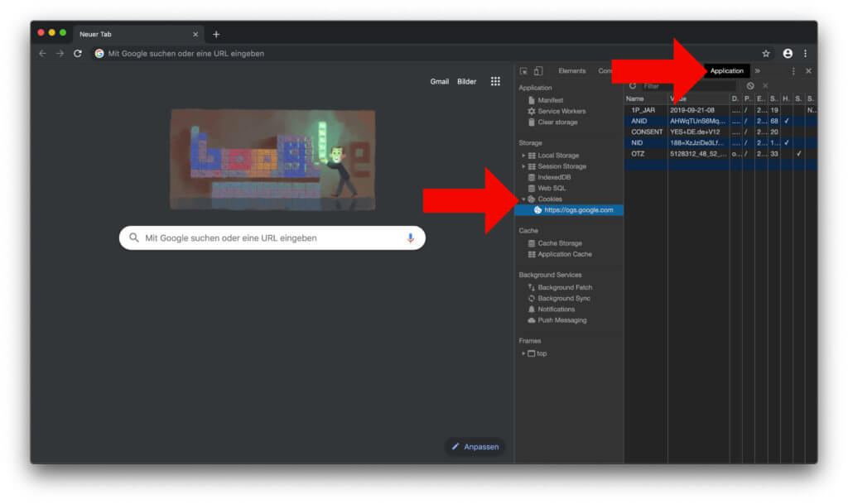Screen dimensions: 848x504
Task: Switch to the Elements tab in DevTools
Action: (x=571, y=71)
